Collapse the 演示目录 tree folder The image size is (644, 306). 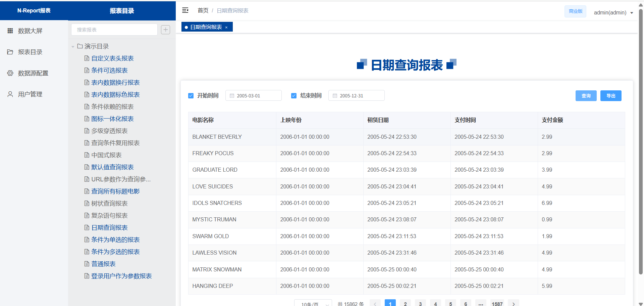(x=73, y=47)
